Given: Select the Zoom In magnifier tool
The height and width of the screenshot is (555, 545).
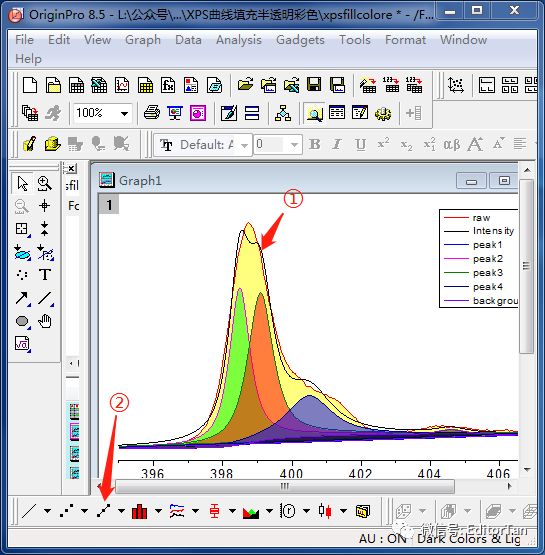Looking at the screenshot, I should pyautogui.click(x=45, y=183).
